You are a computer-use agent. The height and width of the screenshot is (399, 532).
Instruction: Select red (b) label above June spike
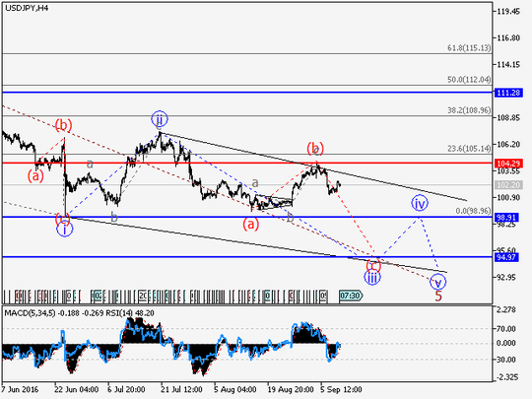[63, 125]
